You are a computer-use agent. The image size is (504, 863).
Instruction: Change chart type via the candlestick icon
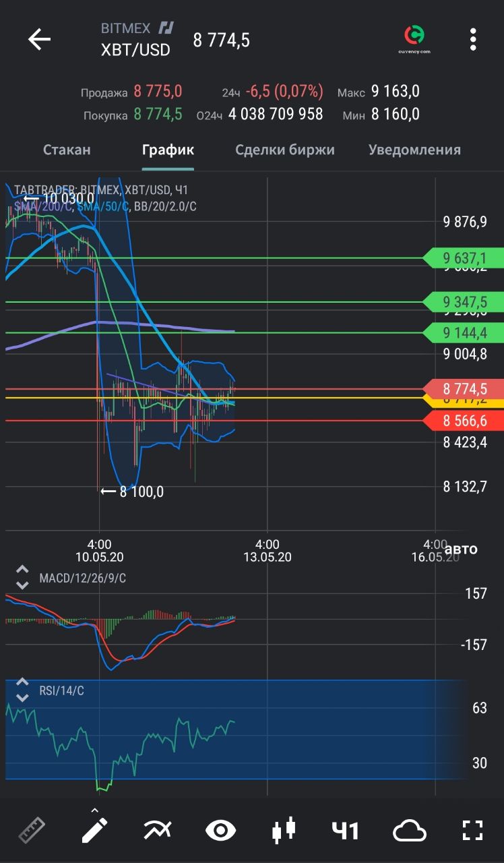(284, 831)
